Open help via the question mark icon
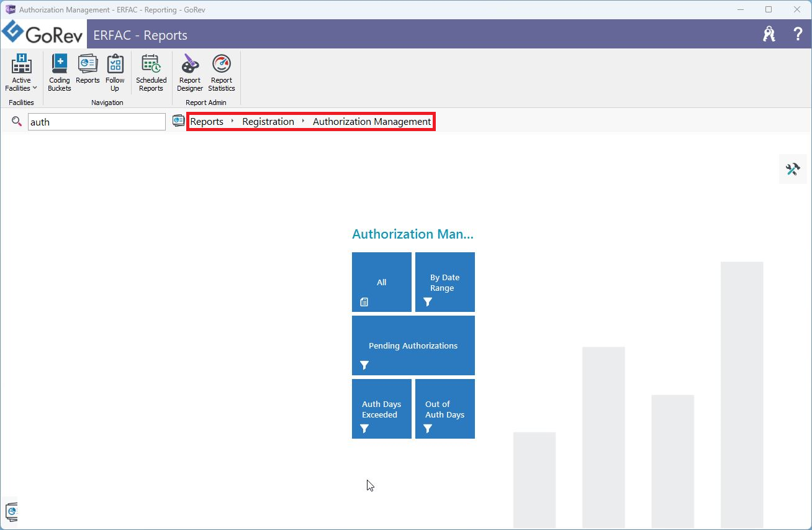This screenshot has width=812, height=530. (x=798, y=34)
